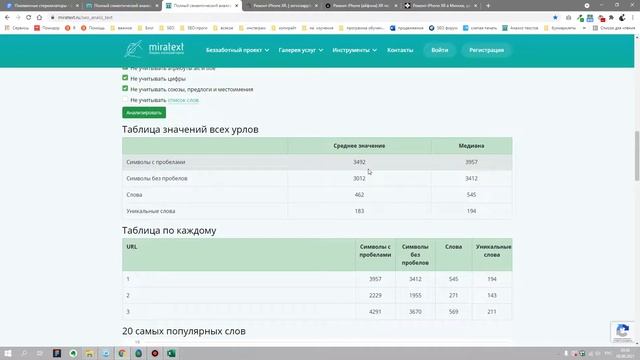Switch to Chrome in the taskbar
This screenshot has width=640, height=360.
click(x=122, y=353)
